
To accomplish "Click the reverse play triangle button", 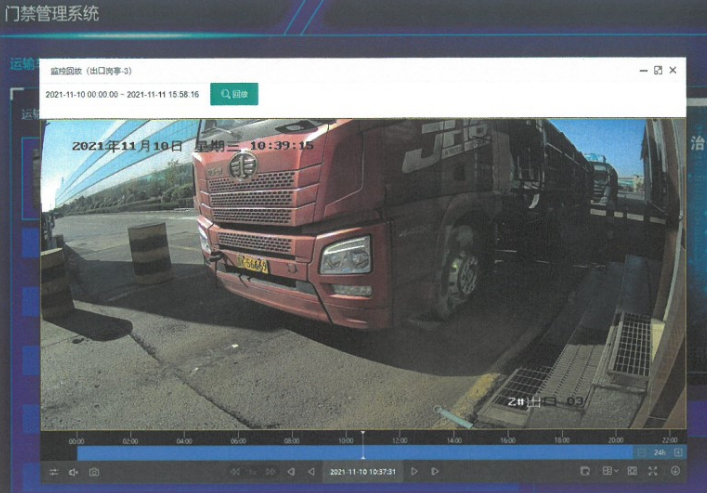I will 311,472.
